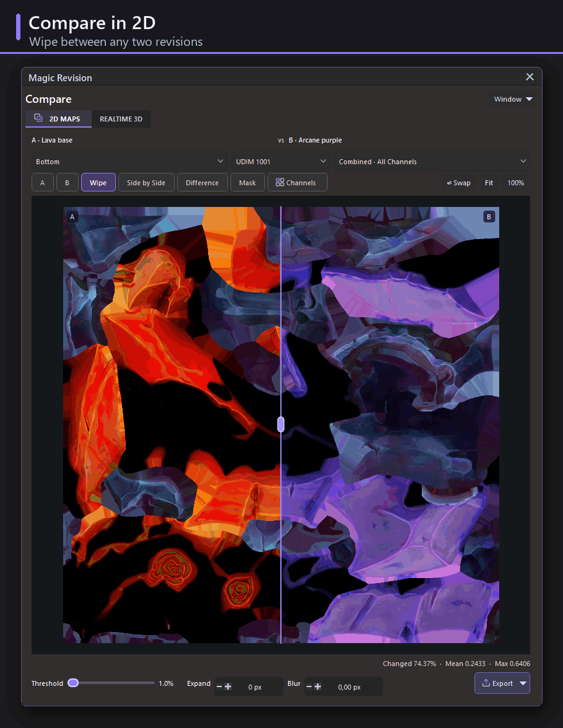Click the 'Max 0.6406' statistic
563x728 pixels.
[x=512, y=664]
